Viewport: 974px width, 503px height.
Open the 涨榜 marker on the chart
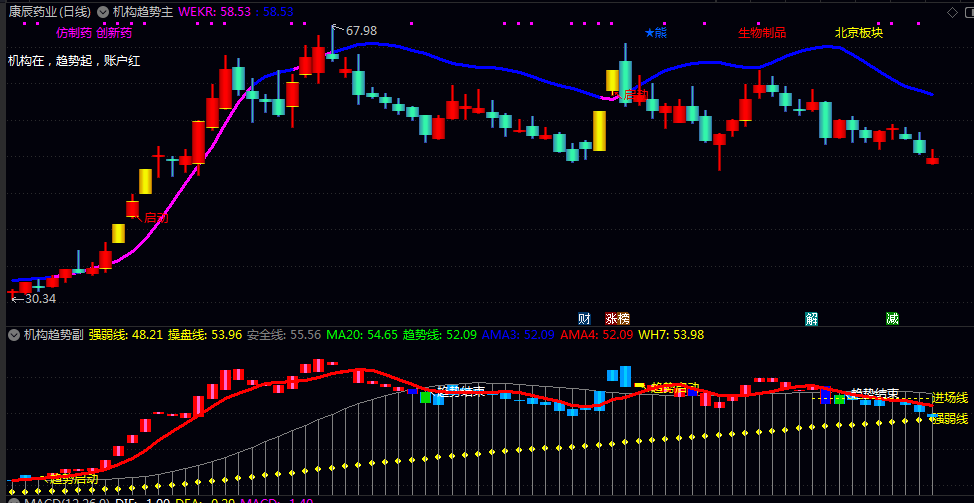(x=617, y=319)
